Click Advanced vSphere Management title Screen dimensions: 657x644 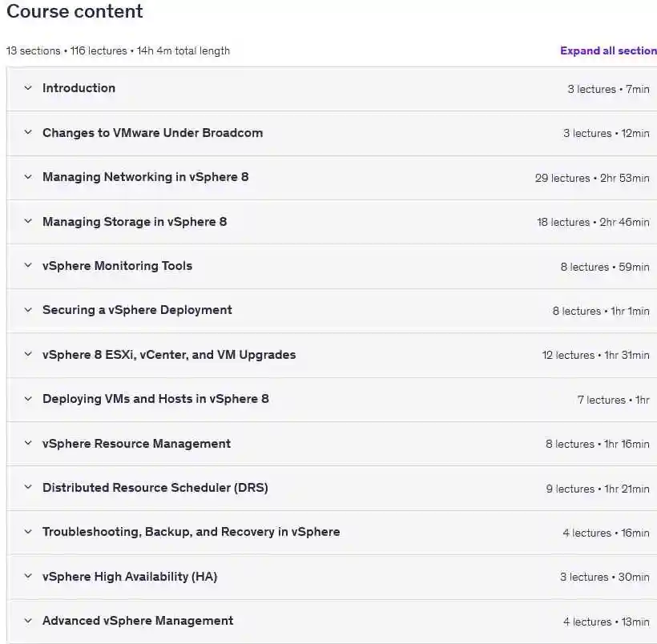[138, 621]
